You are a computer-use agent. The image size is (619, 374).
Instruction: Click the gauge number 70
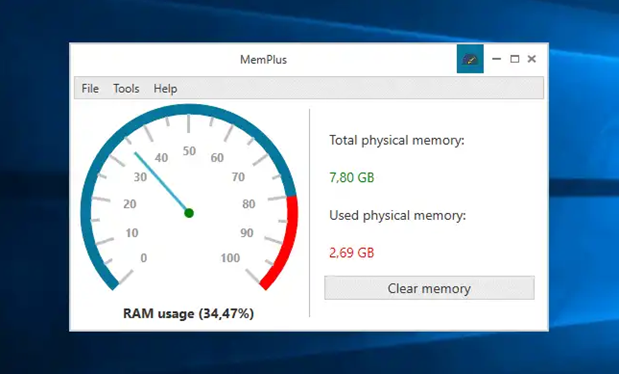coord(238,177)
